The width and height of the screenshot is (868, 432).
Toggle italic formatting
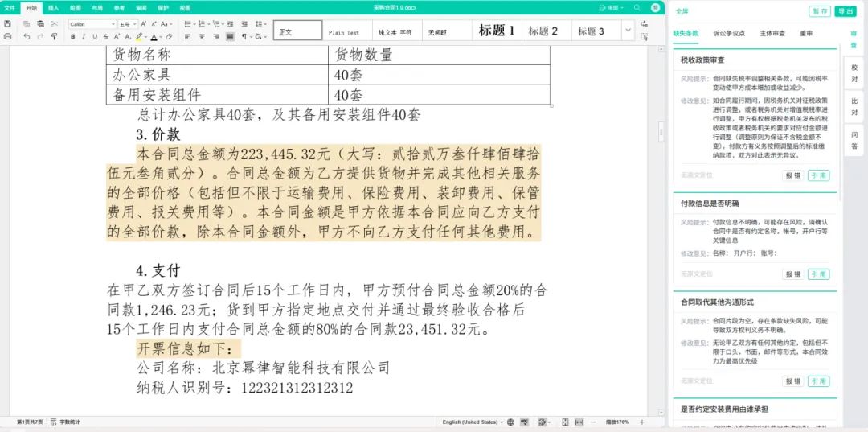[84, 36]
